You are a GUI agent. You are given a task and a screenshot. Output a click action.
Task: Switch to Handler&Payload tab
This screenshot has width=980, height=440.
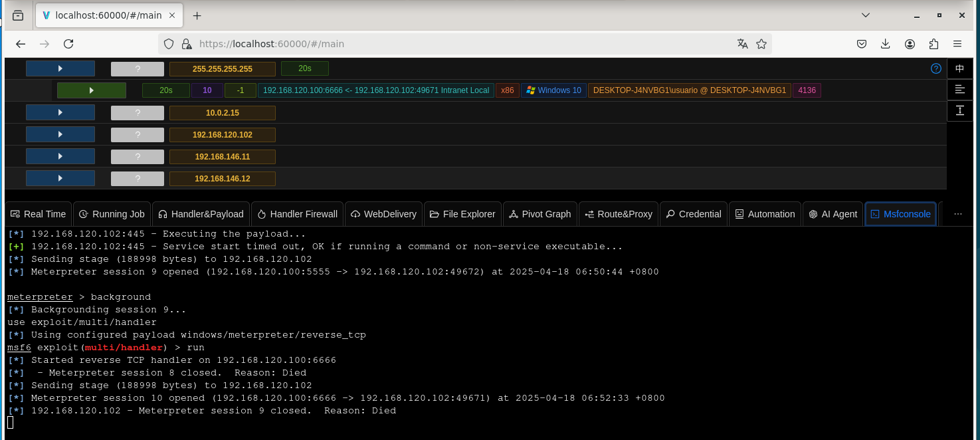pos(201,214)
